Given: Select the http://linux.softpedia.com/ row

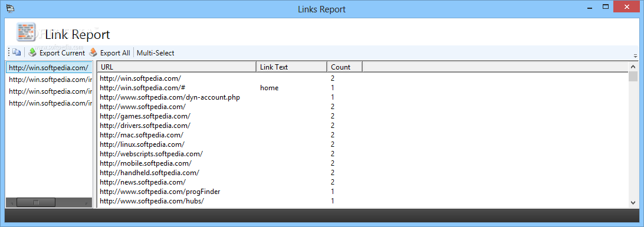Looking at the screenshot, I should point(363,144).
